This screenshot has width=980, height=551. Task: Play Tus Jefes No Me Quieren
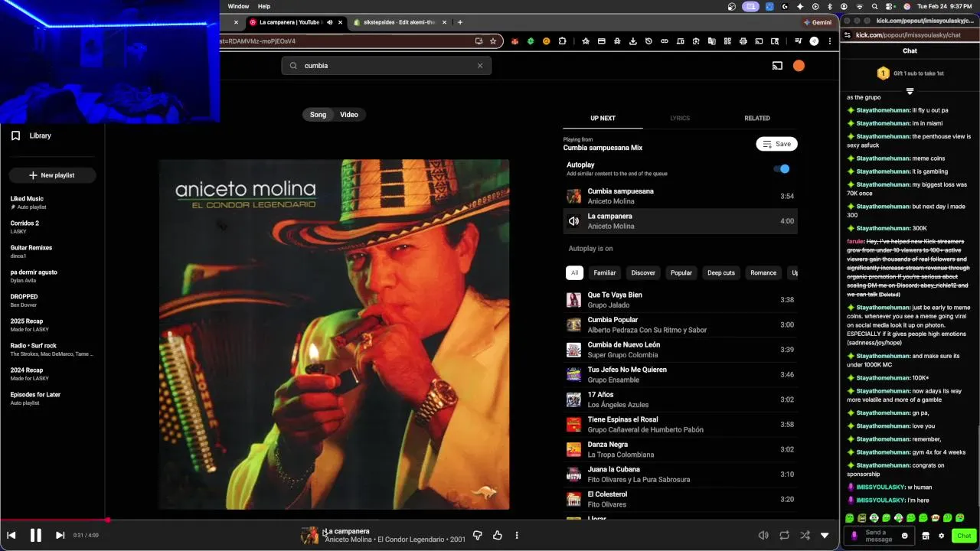(680, 374)
